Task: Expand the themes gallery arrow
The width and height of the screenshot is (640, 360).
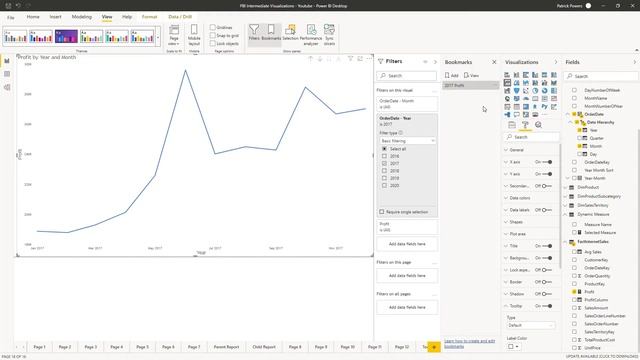Action: 158,37
